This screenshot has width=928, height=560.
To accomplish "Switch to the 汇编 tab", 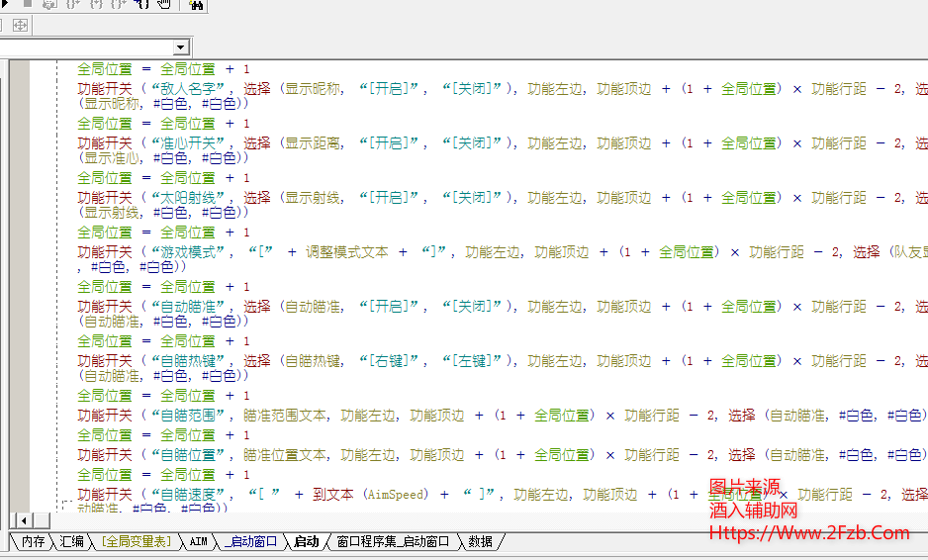I will pyautogui.click(x=71, y=542).
